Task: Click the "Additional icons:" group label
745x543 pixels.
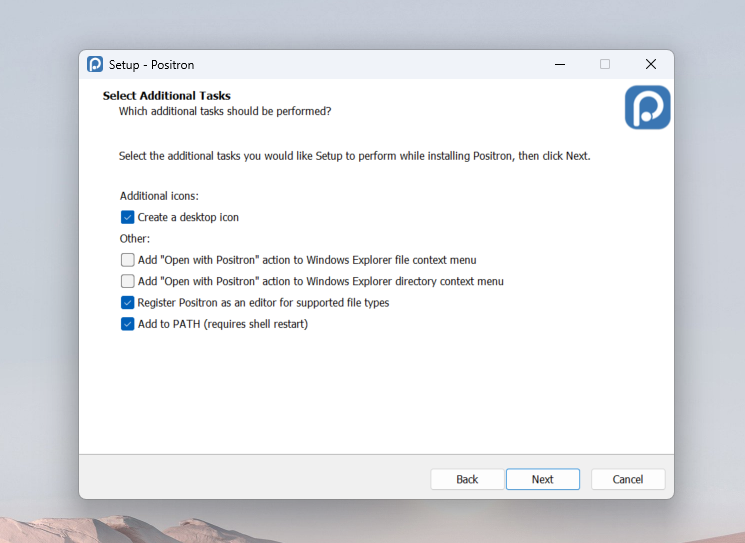Action: 159,196
